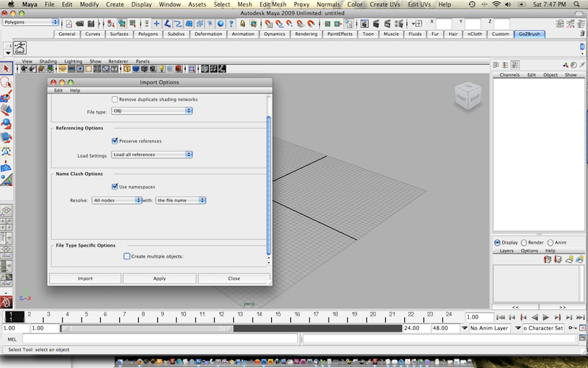Open the Resolve All nodes dropdown
Screen dimensions: 588x368
[x=117, y=200]
